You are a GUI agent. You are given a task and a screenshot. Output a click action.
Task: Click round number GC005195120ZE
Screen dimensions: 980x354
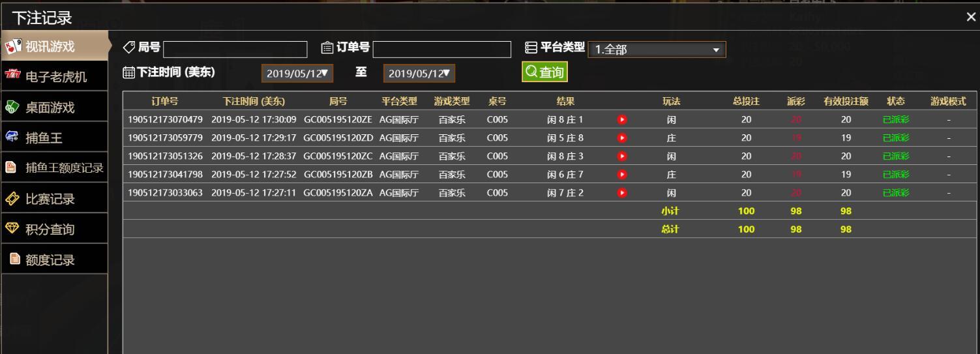point(338,119)
